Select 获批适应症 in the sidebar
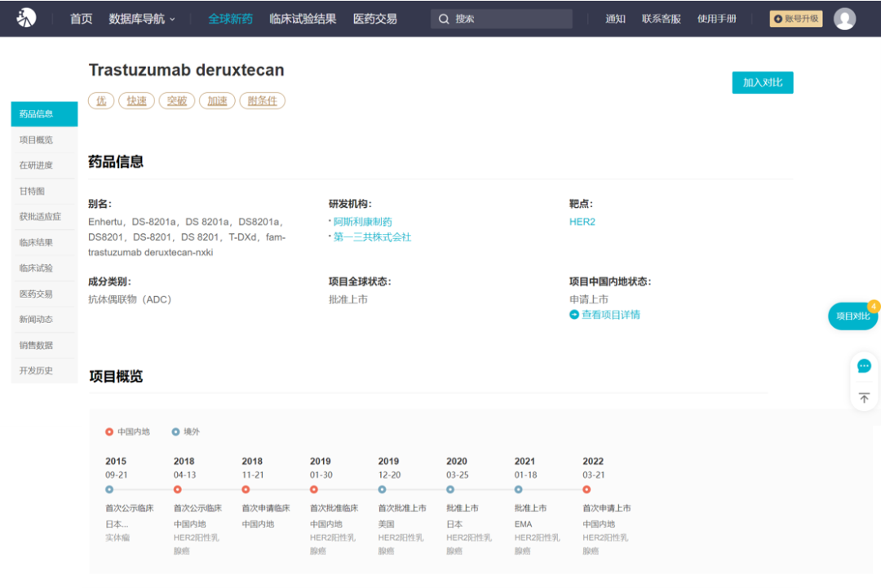Viewport: 881px width, 588px height. coord(44,217)
